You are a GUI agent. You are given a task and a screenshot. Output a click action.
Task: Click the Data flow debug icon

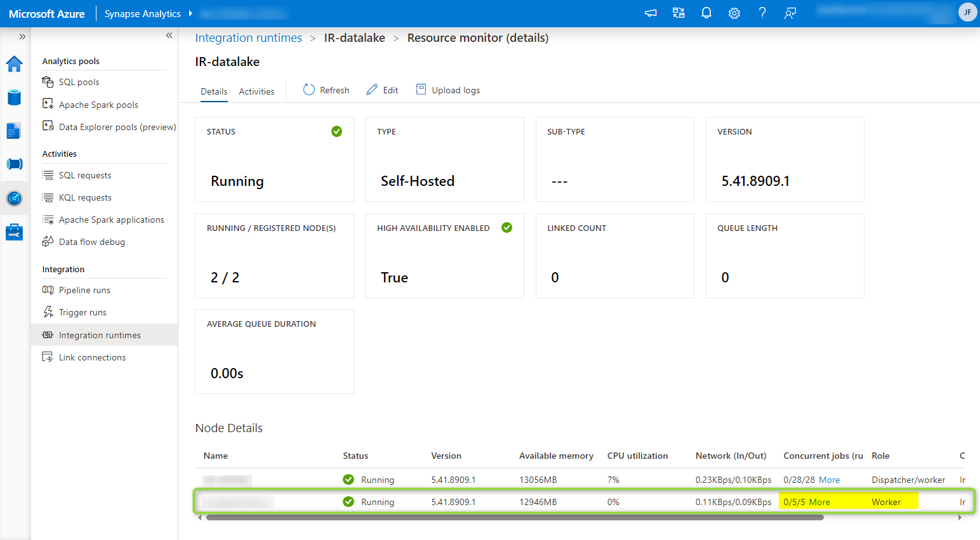[48, 241]
